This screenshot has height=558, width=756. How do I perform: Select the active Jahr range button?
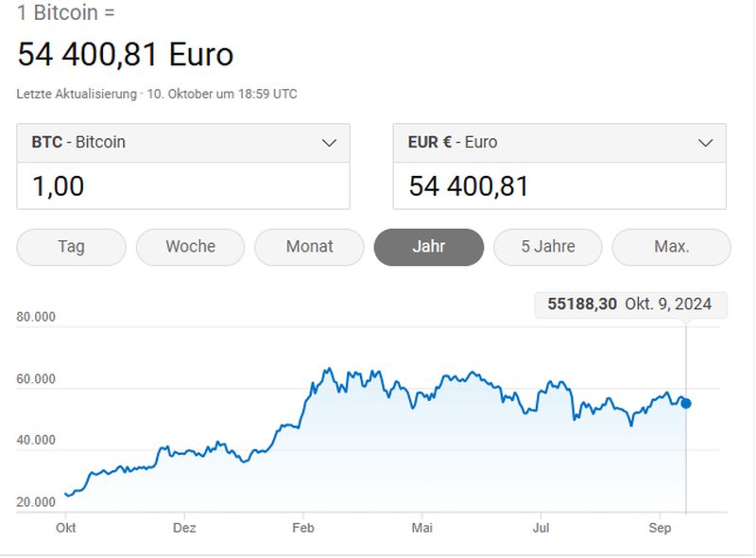click(428, 247)
